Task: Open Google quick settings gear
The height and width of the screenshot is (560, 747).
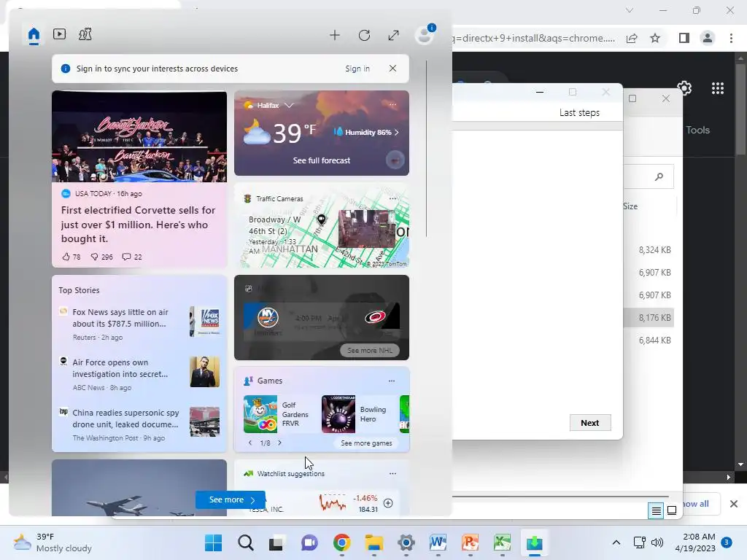Action: point(684,88)
